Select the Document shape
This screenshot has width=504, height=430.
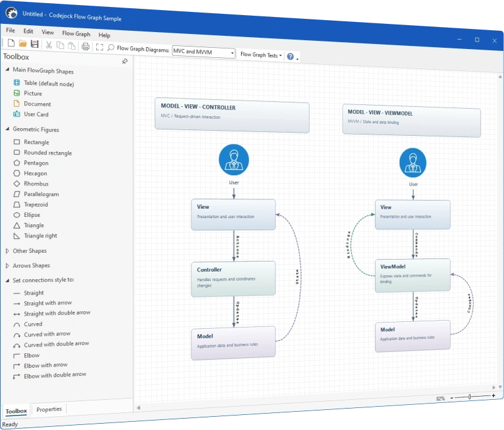click(x=32, y=104)
